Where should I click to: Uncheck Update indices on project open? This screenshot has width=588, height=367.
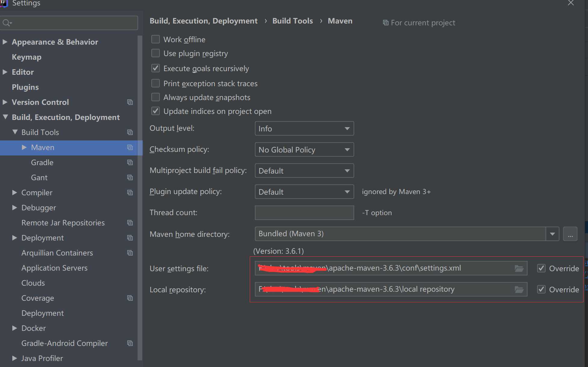156,111
